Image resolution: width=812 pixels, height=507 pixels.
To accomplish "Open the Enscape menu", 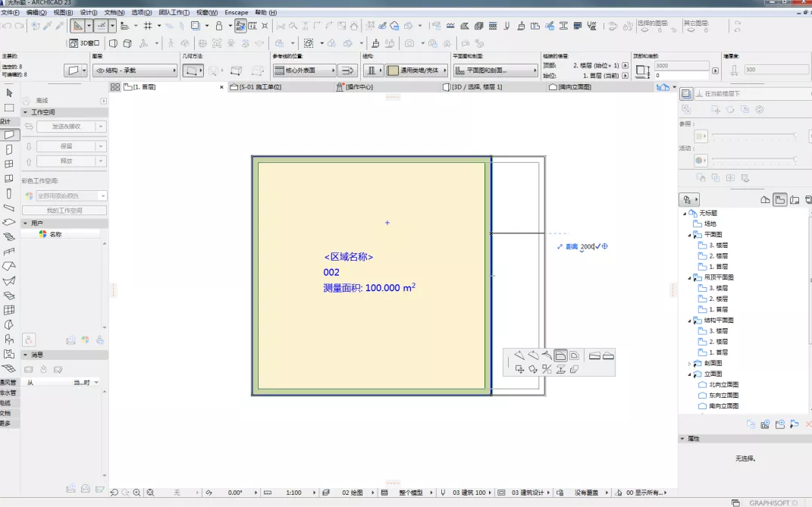I will [236, 12].
